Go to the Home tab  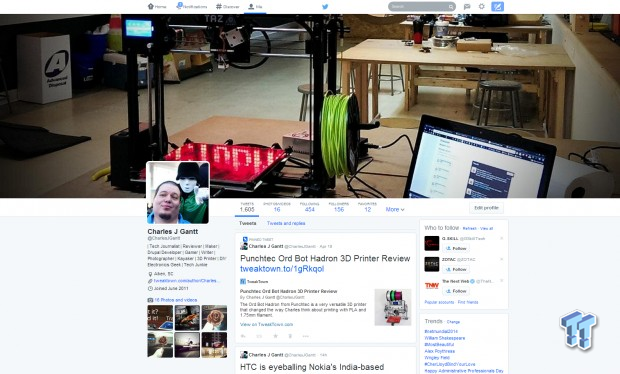coord(157,6)
